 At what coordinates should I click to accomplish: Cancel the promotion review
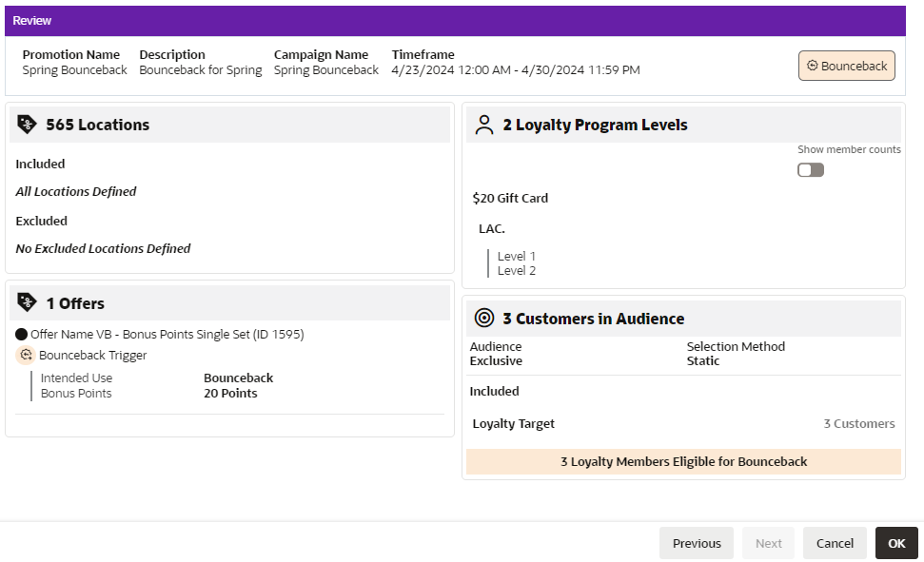tap(835, 543)
